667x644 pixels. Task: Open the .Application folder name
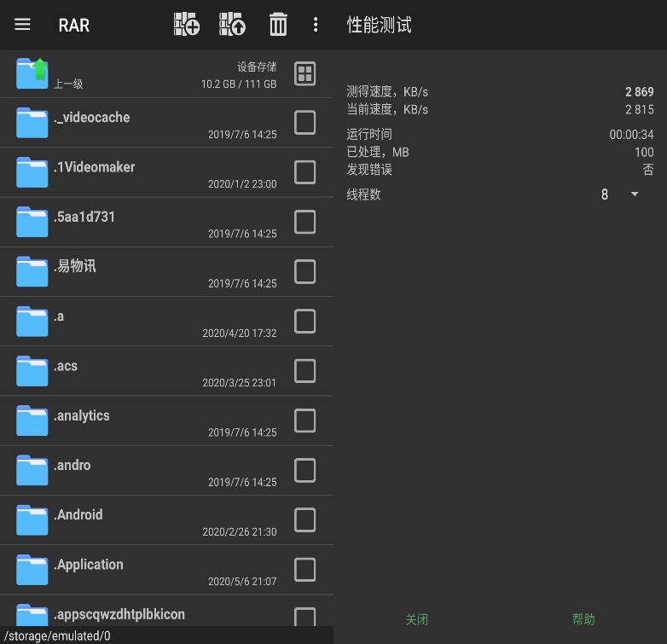pyautogui.click(x=89, y=565)
